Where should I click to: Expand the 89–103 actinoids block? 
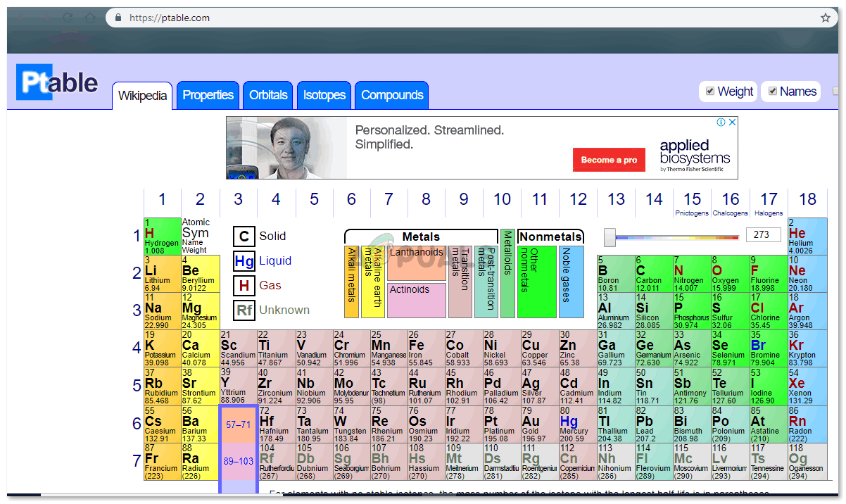[238, 462]
